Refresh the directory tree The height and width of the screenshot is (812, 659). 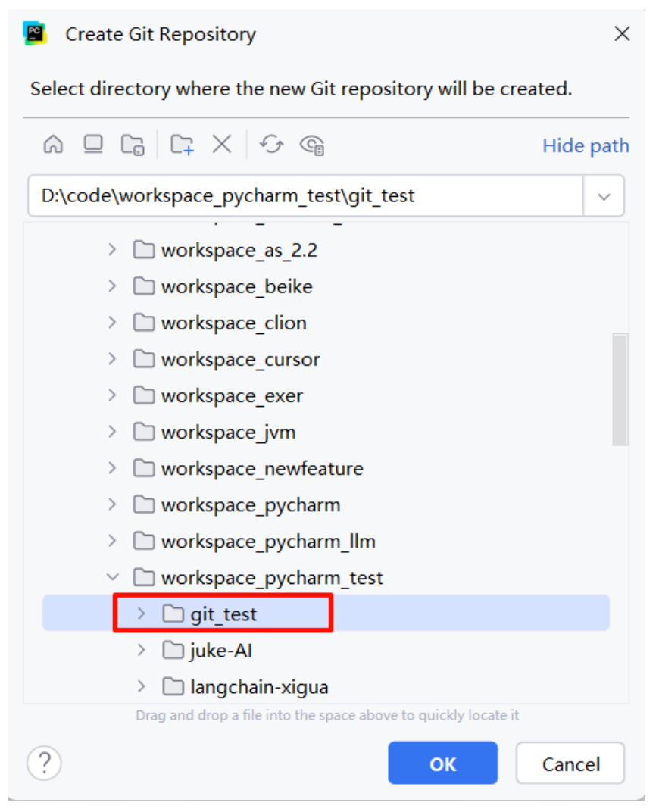[x=271, y=144]
